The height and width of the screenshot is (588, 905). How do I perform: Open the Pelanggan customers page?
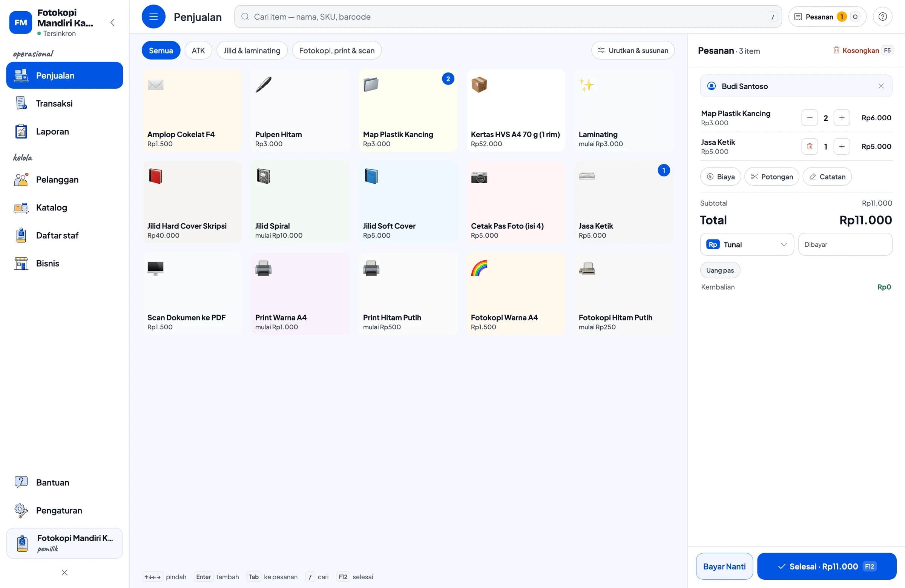64,180
